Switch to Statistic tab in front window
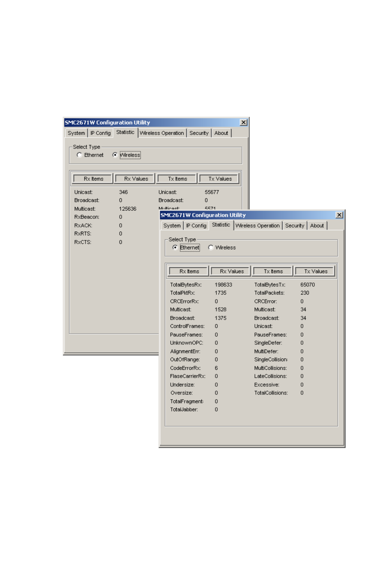392x571 pixels. [x=221, y=225]
